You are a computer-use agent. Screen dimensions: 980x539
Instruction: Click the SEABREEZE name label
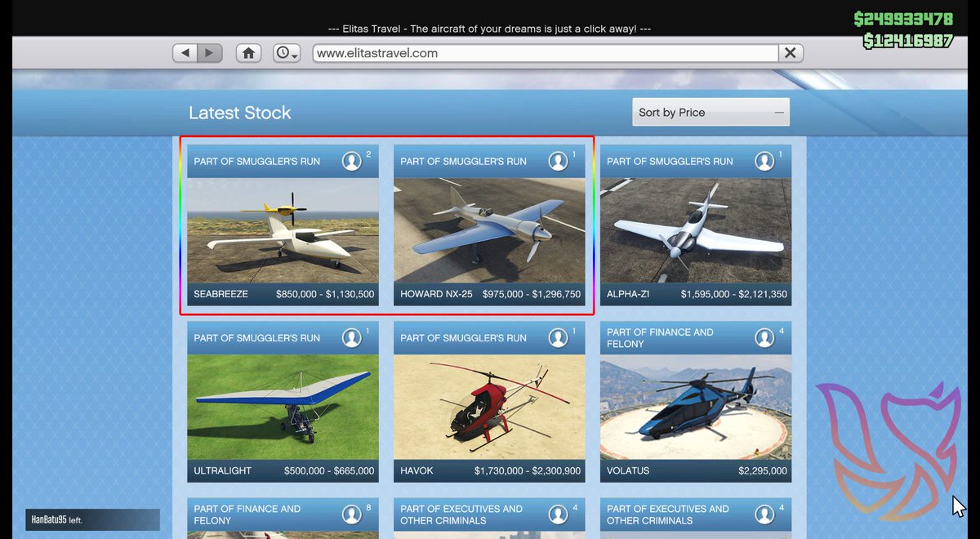[221, 294]
